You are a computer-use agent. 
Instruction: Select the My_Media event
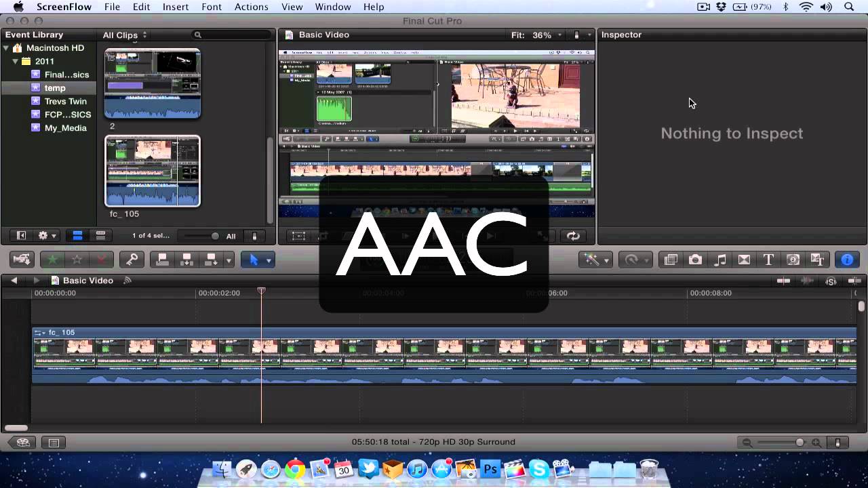65,127
